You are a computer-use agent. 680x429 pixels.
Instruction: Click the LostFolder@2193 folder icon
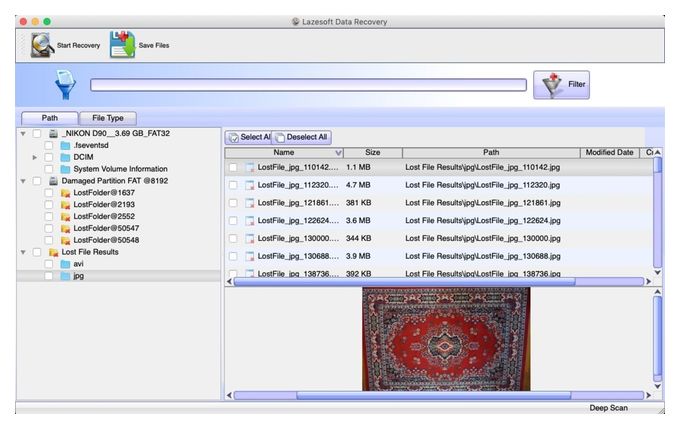point(65,204)
